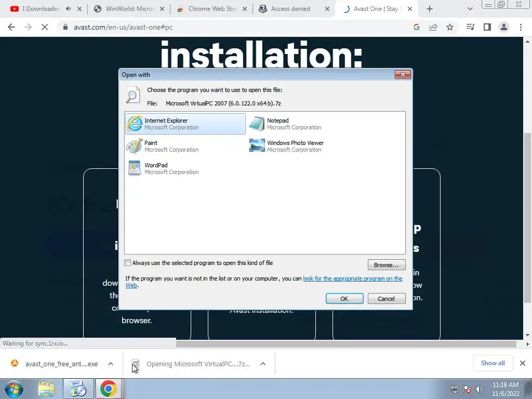Image resolution: width=532 pixels, height=399 pixels.
Task: Close the Chrome Web Store tab
Action: click(x=245, y=9)
